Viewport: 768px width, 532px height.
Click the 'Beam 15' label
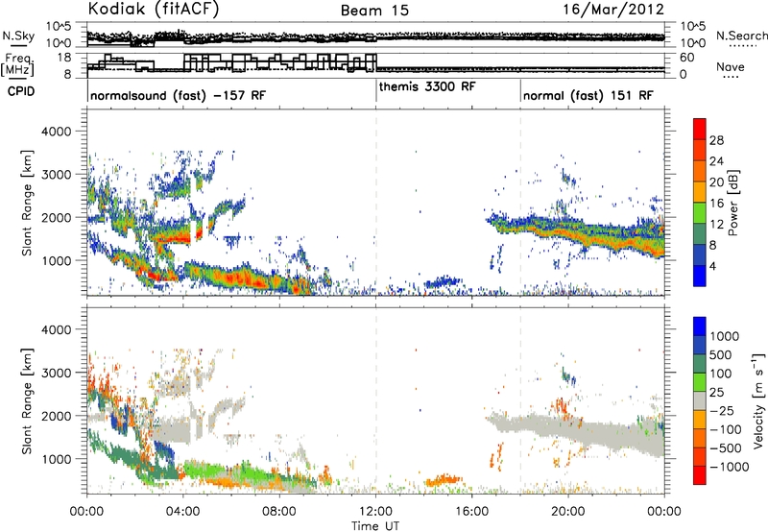pos(374,11)
